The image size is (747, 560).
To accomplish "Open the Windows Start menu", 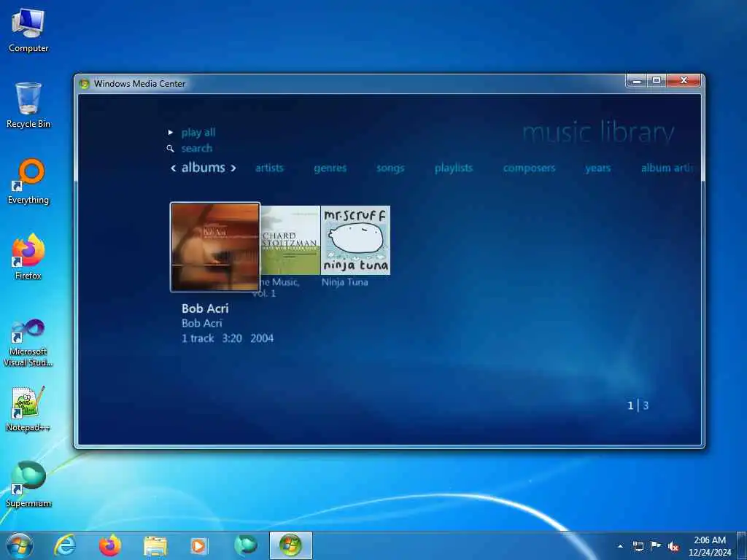I will pos(20,545).
